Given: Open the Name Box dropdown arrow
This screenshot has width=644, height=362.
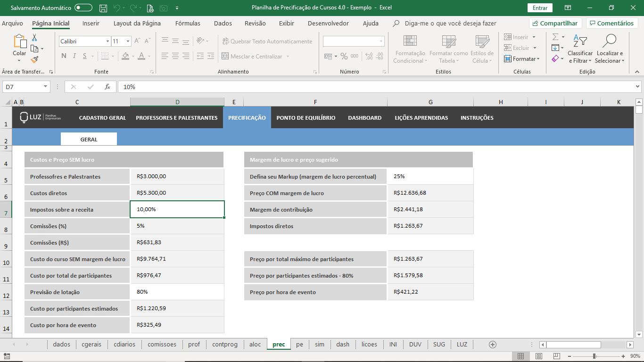Looking at the screenshot, I should (46, 87).
